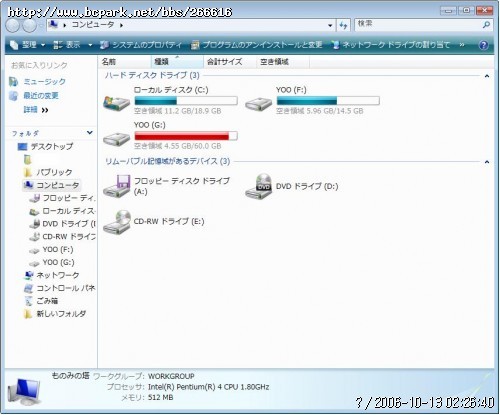Select the CD-RW ドライブ (E:) icon

tap(117, 222)
